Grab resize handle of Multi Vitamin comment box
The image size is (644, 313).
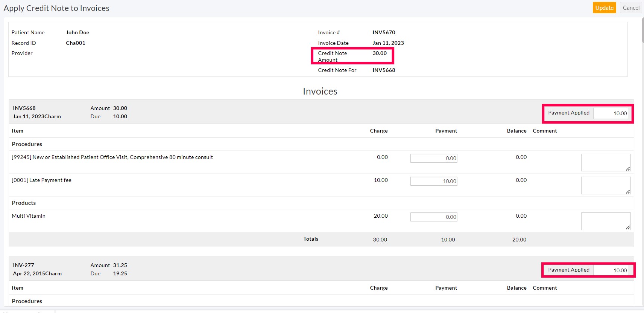point(628,227)
